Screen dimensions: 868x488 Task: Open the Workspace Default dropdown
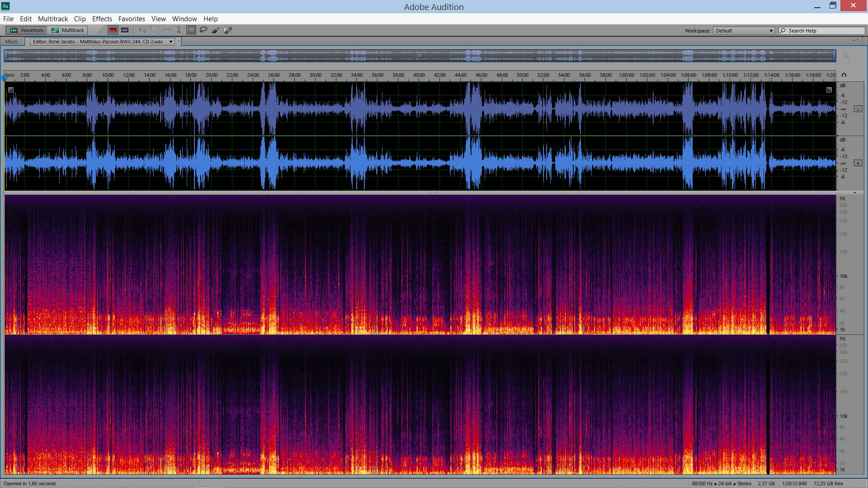tap(744, 31)
